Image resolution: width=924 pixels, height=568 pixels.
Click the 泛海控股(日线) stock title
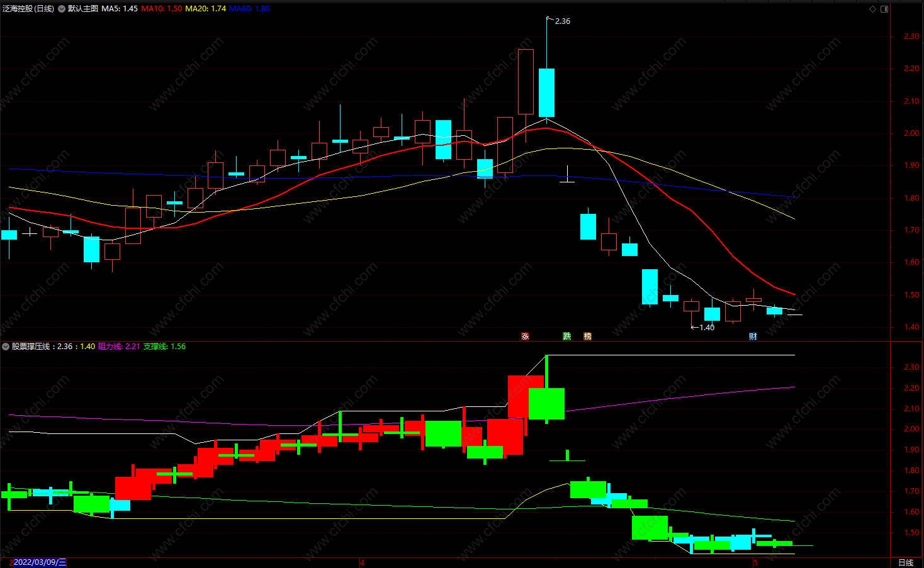pyautogui.click(x=28, y=9)
